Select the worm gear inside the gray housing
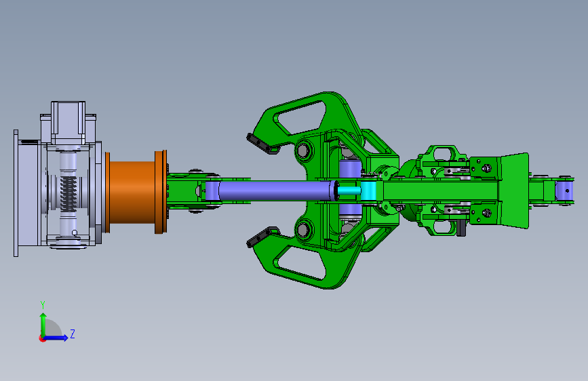588x381 pixels. (x=68, y=193)
